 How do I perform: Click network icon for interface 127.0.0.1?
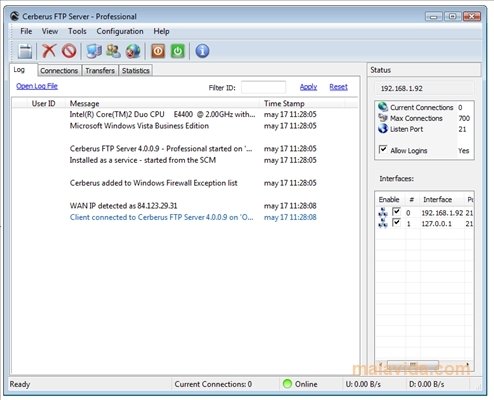[x=383, y=223]
